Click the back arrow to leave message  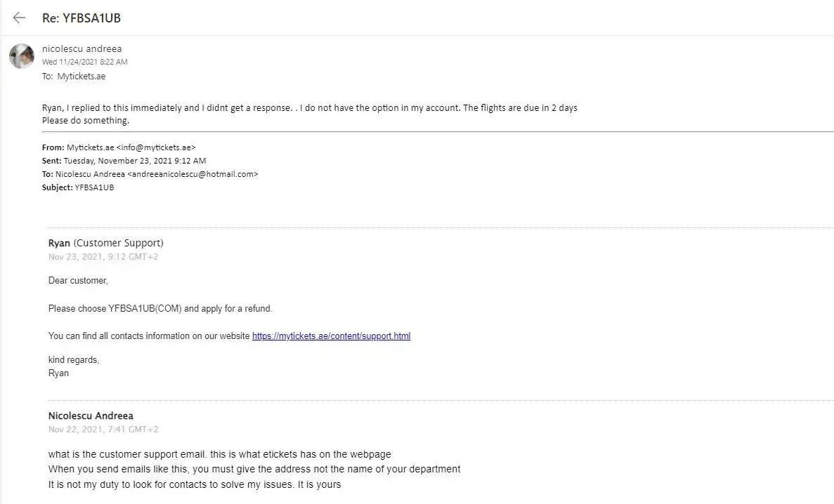20,18
